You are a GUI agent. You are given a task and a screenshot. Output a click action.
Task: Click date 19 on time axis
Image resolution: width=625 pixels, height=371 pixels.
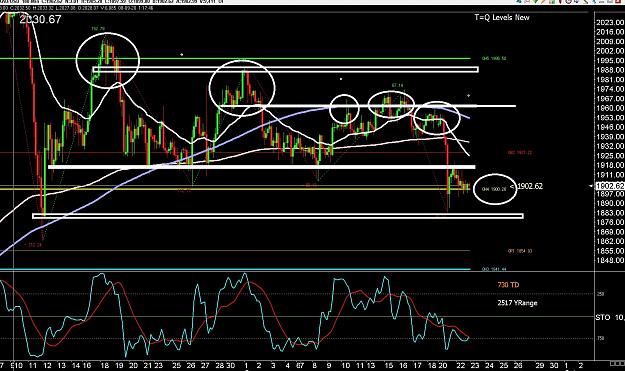(x=119, y=365)
